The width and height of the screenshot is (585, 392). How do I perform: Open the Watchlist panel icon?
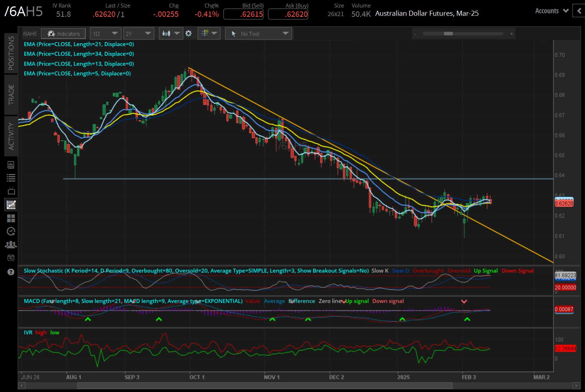[x=11, y=178]
